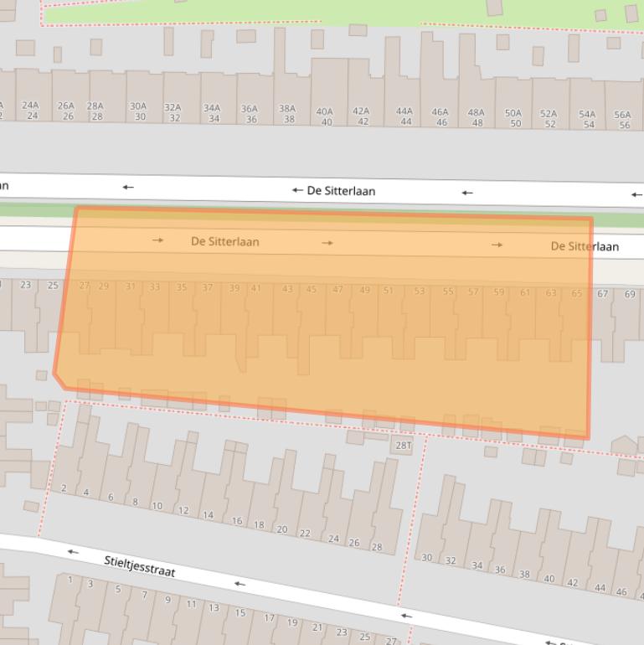Click the building labeled 28T
The width and height of the screenshot is (644, 645).
tap(404, 446)
